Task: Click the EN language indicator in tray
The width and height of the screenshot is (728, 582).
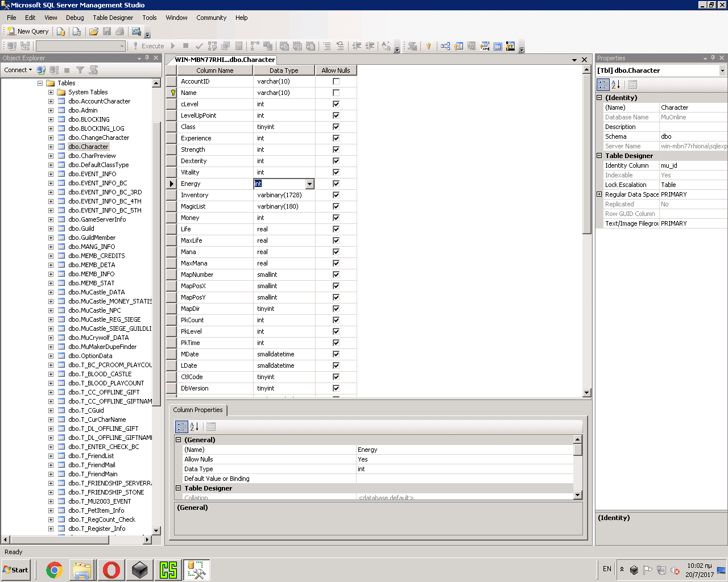Action: coord(607,569)
